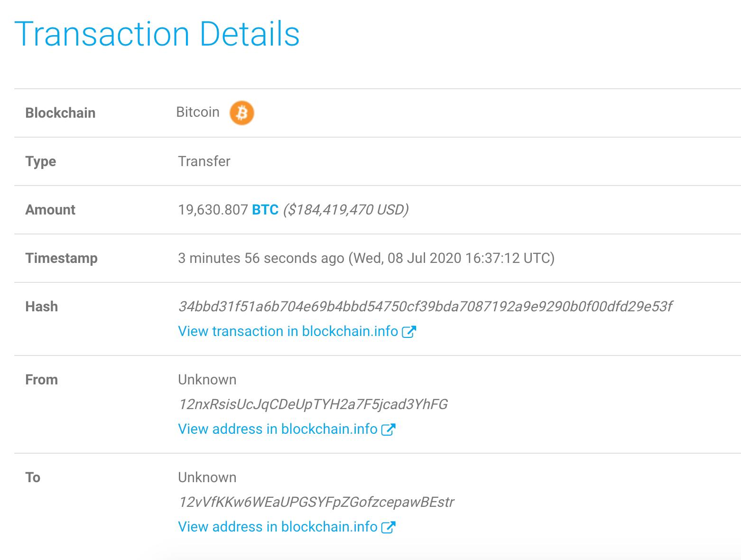Image resolution: width=741 pixels, height=560 pixels.
Task: Click the Transaction Details heading
Action: (157, 32)
